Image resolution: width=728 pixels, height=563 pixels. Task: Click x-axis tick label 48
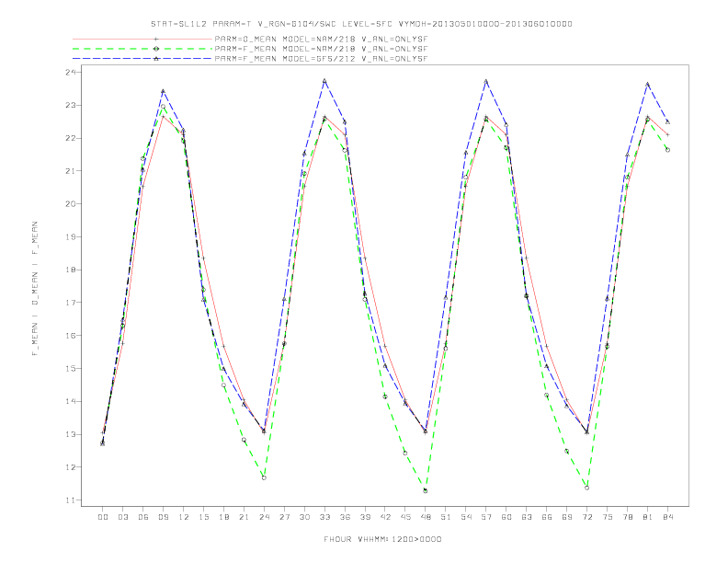point(426,517)
